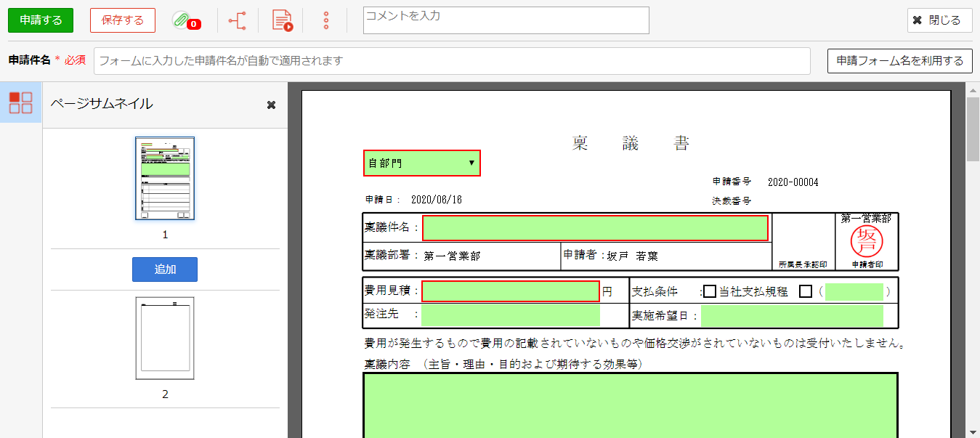The width and height of the screenshot is (980, 438).
Task: Click the vertical scrollbar down arrow
Action: tap(973, 431)
